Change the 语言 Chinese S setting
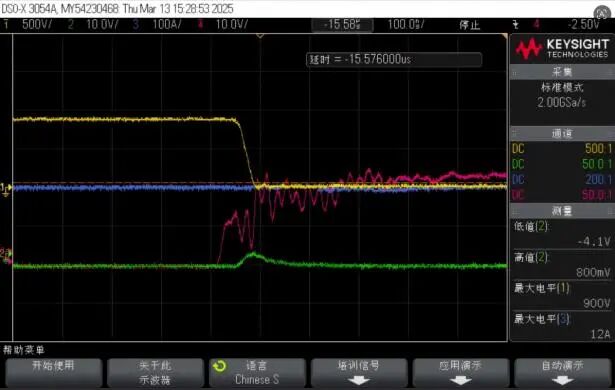The width and height of the screenshot is (615, 390). [x=257, y=373]
